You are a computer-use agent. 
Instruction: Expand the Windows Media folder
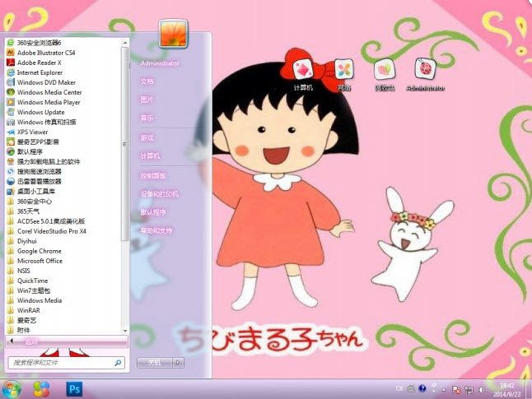[x=35, y=300]
